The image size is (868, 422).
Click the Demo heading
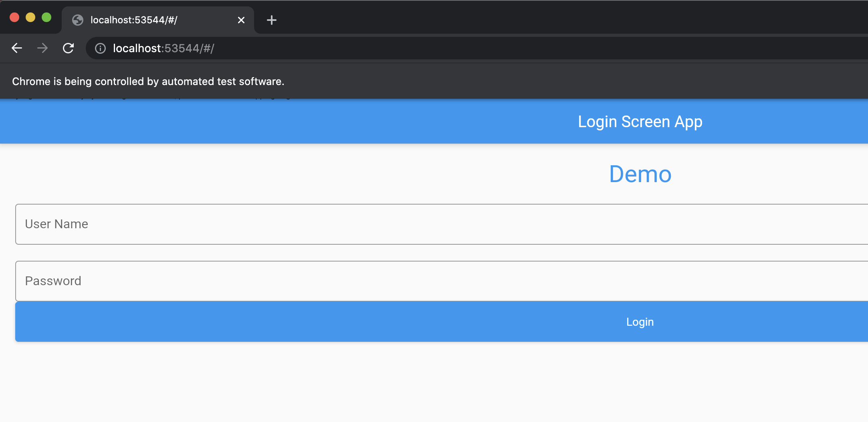640,174
